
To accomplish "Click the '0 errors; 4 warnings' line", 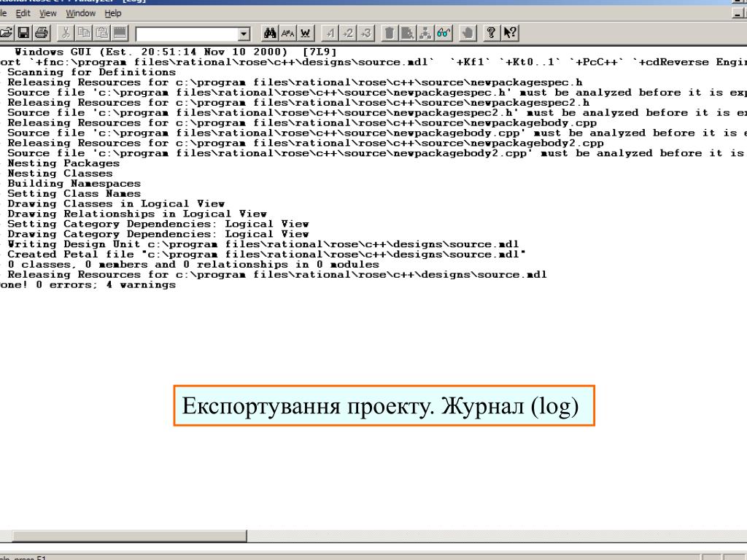I will (x=88, y=285).
